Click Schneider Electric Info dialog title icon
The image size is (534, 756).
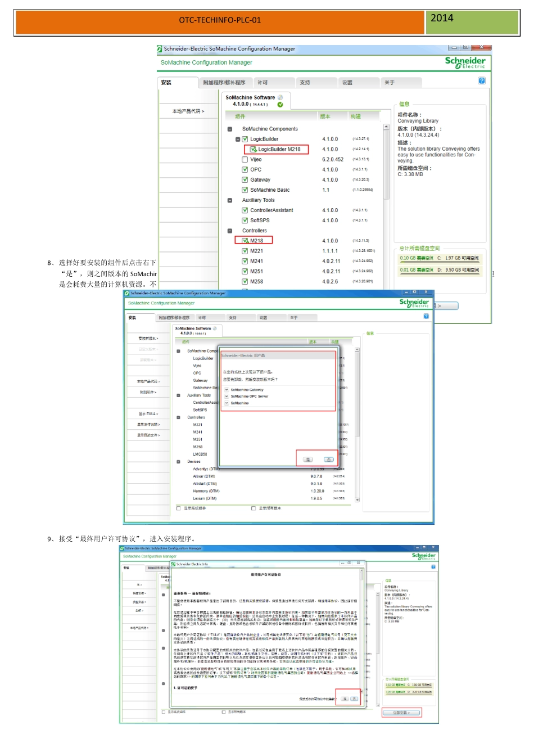(173, 564)
